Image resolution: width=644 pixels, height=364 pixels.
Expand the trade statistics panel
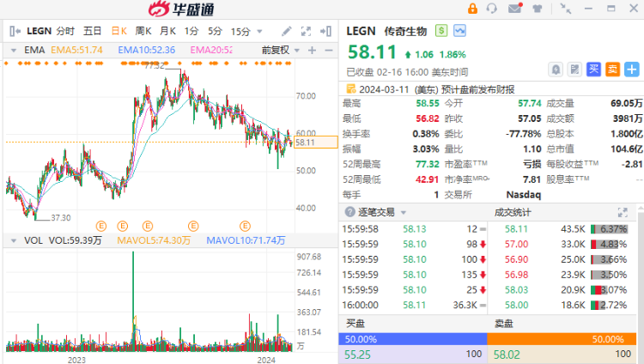click(623, 212)
